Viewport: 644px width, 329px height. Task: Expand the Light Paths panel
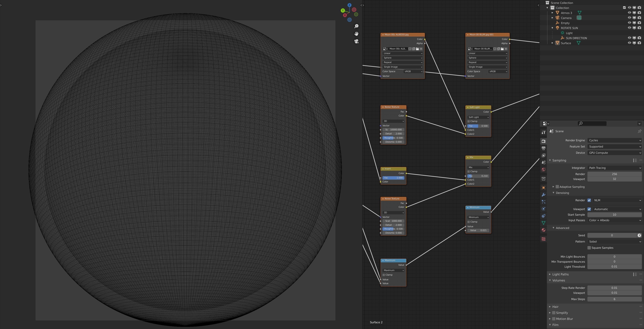560,274
